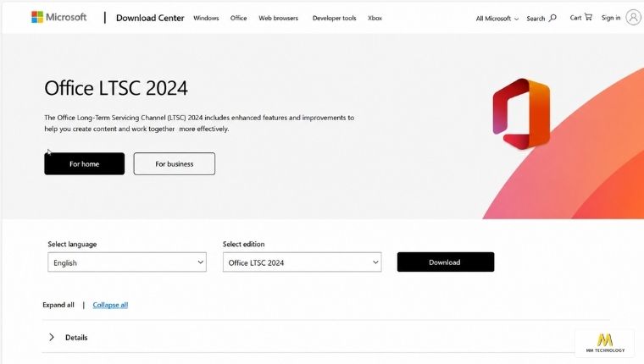This screenshot has width=644, height=364.
Task: Click the black Download button
Action: 446,262
